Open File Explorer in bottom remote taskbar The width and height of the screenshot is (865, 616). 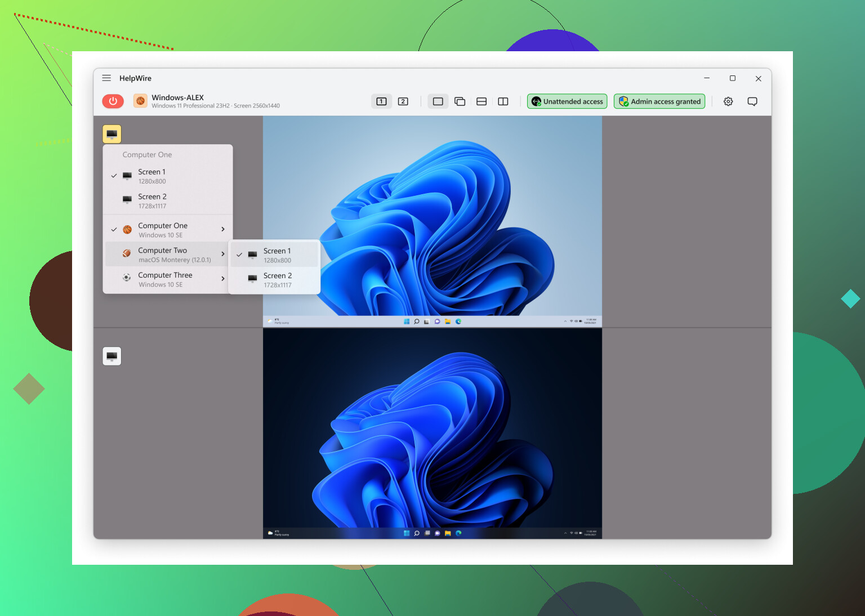pyautogui.click(x=448, y=533)
